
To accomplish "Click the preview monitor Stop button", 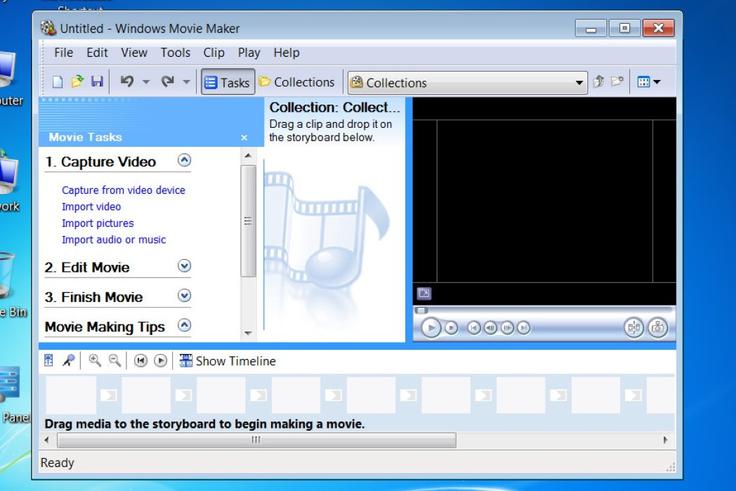I will 451,328.
